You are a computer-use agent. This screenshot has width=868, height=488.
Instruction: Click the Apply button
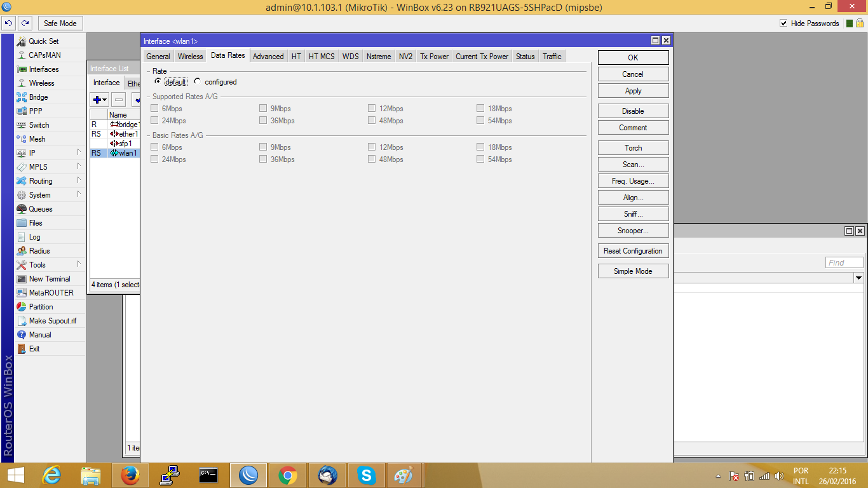point(633,91)
